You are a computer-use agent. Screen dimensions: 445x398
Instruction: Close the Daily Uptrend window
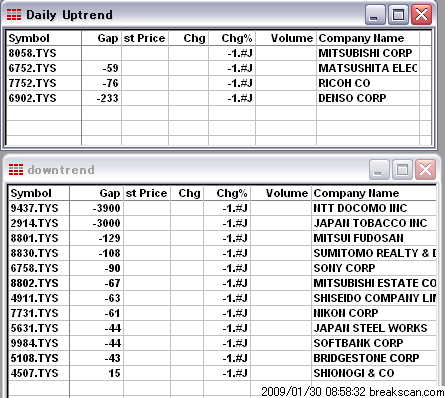tap(422, 15)
